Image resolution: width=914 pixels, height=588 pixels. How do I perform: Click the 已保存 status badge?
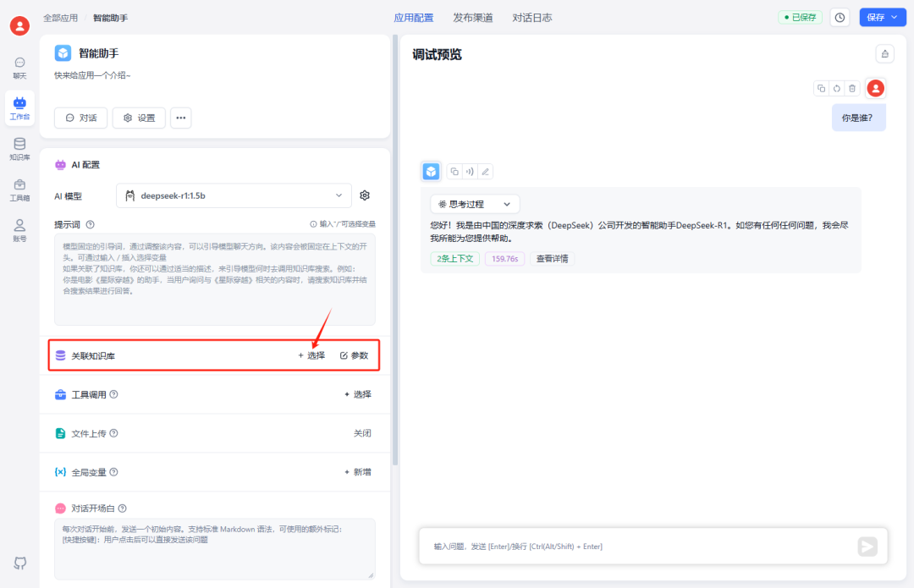point(801,18)
